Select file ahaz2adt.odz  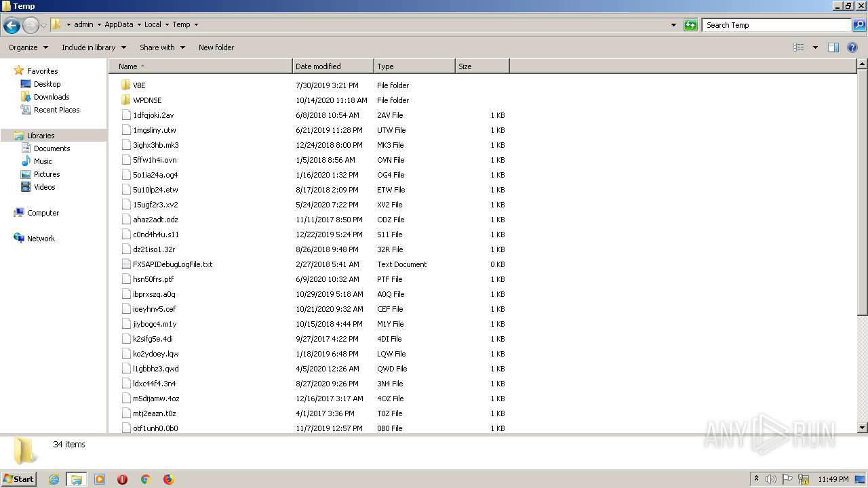pos(155,220)
